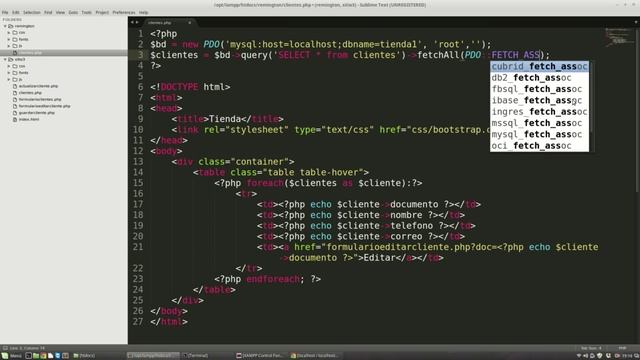Click show desktop taskbar icon
The image size is (640, 360).
pyautogui.click(x=28, y=356)
